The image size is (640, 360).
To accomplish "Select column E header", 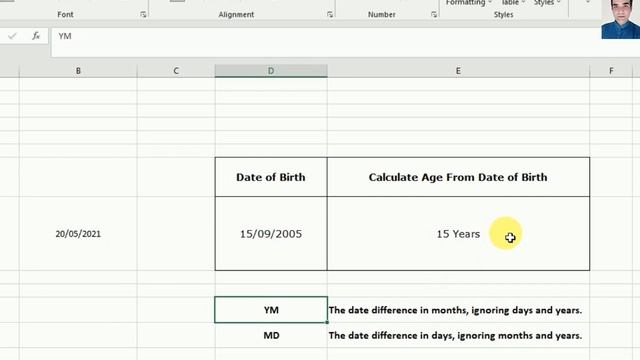I will point(458,71).
